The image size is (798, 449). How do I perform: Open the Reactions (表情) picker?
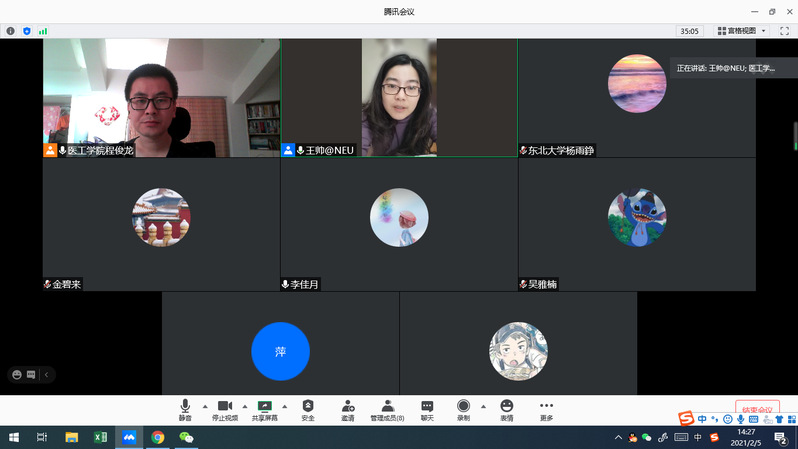pyautogui.click(x=507, y=410)
